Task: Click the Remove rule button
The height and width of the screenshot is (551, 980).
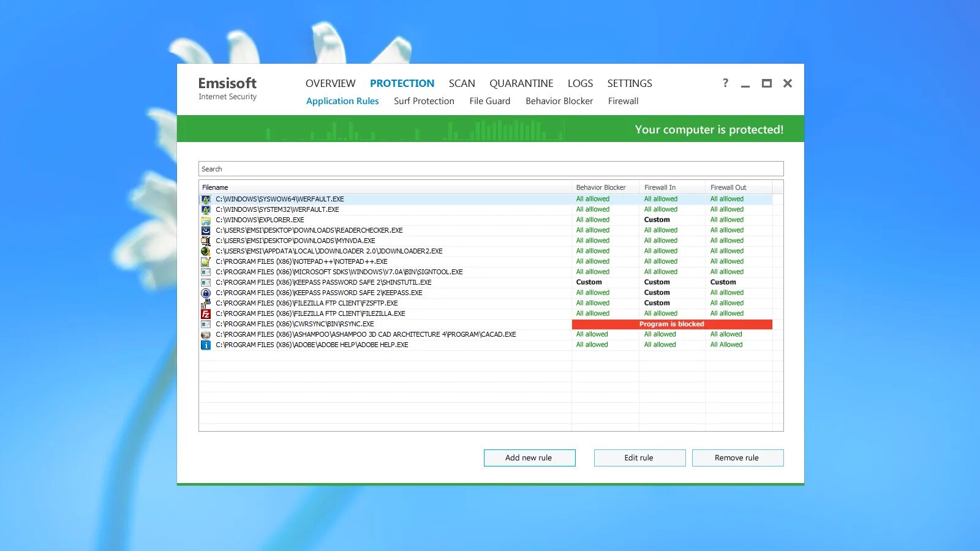Action: [737, 458]
